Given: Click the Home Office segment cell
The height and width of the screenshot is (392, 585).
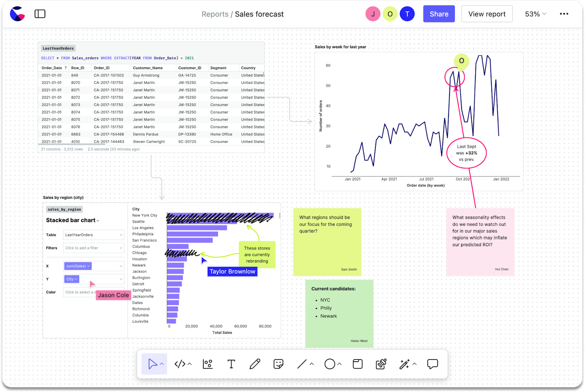Looking at the screenshot, I should click(x=221, y=134).
